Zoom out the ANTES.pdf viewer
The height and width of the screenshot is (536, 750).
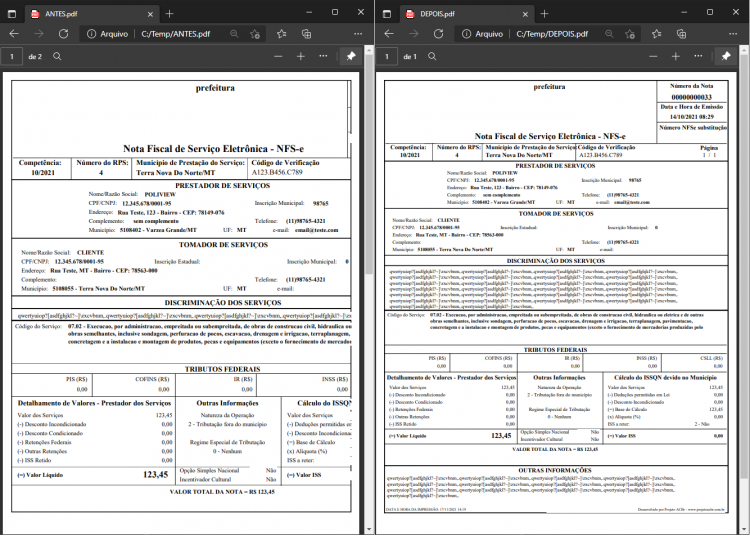click(x=278, y=56)
